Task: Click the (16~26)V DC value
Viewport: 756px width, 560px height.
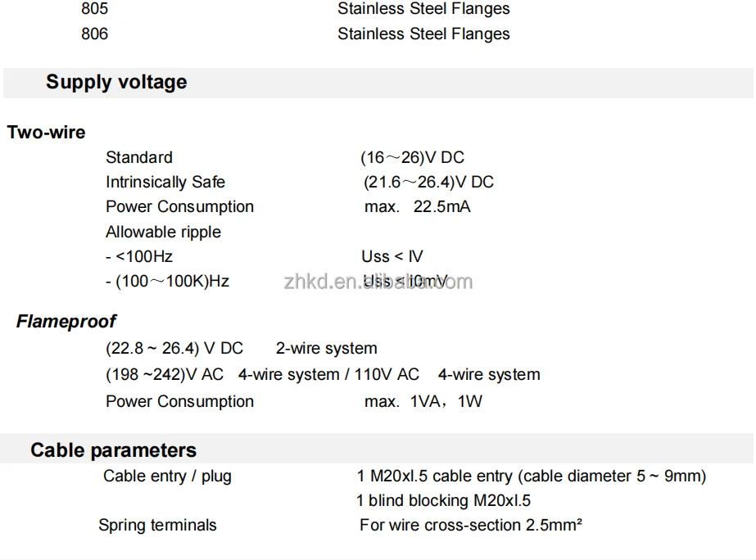Action: point(412,157)
